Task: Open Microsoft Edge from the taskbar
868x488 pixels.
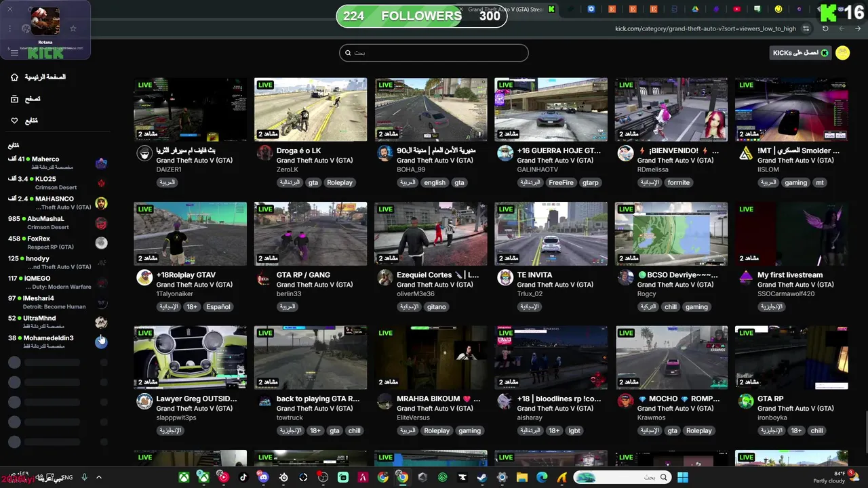Action: coord(542,477)
